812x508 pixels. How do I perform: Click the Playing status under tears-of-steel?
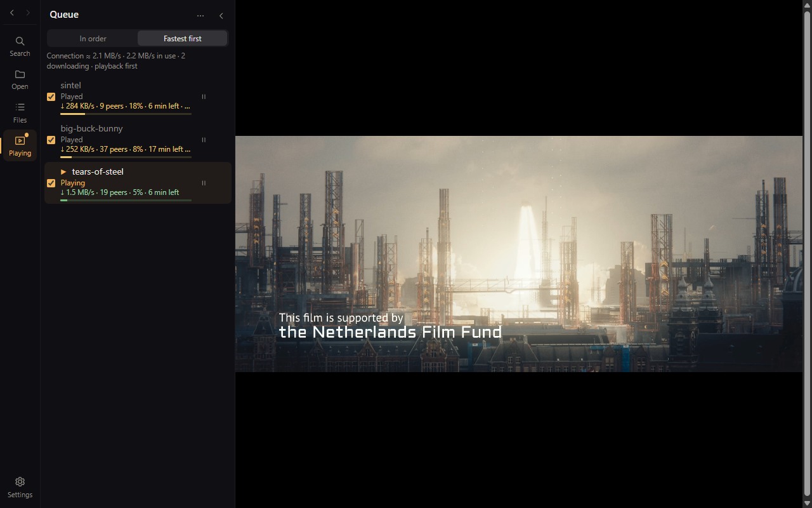(x=73, y=183)
